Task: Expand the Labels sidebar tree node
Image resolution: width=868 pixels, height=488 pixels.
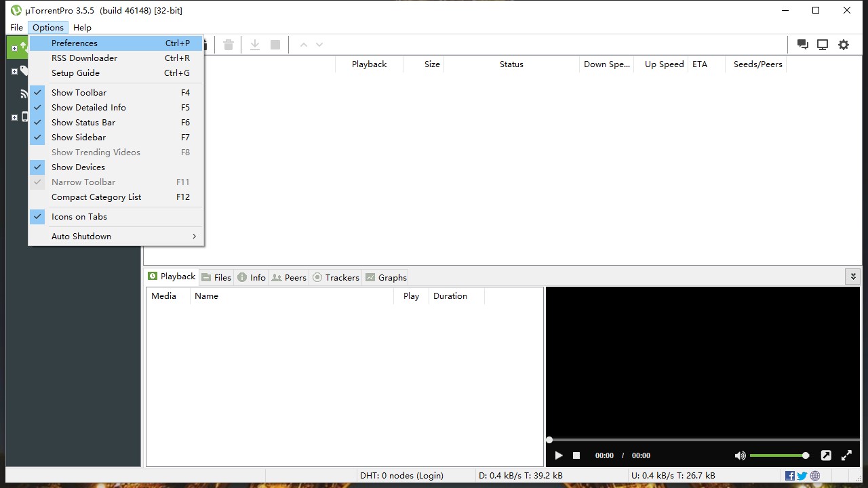Action: pos(14,71)
